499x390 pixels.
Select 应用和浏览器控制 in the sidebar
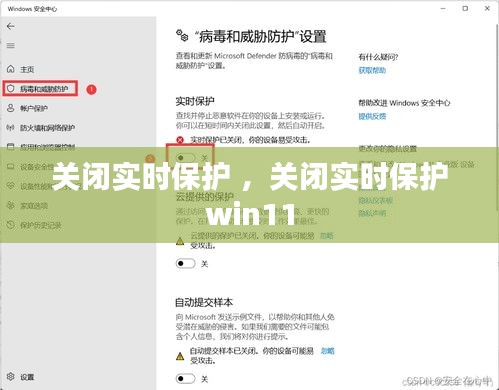pyautogui.click(x=47, y=147)
